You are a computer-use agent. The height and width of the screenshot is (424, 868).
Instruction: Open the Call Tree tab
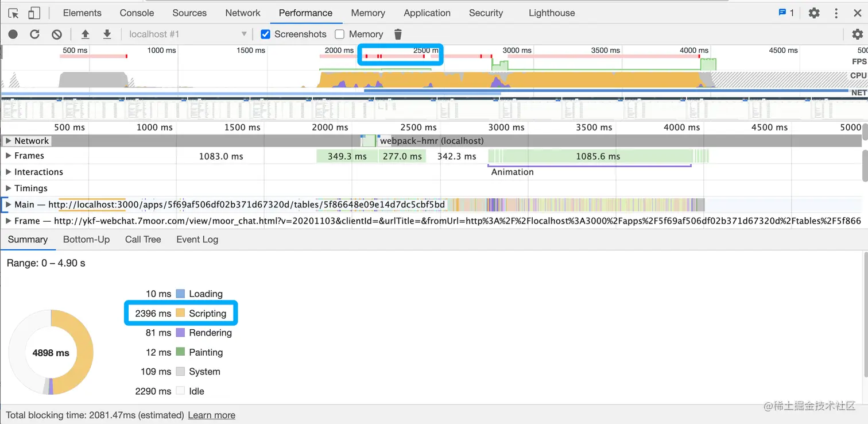pos(143,240)
